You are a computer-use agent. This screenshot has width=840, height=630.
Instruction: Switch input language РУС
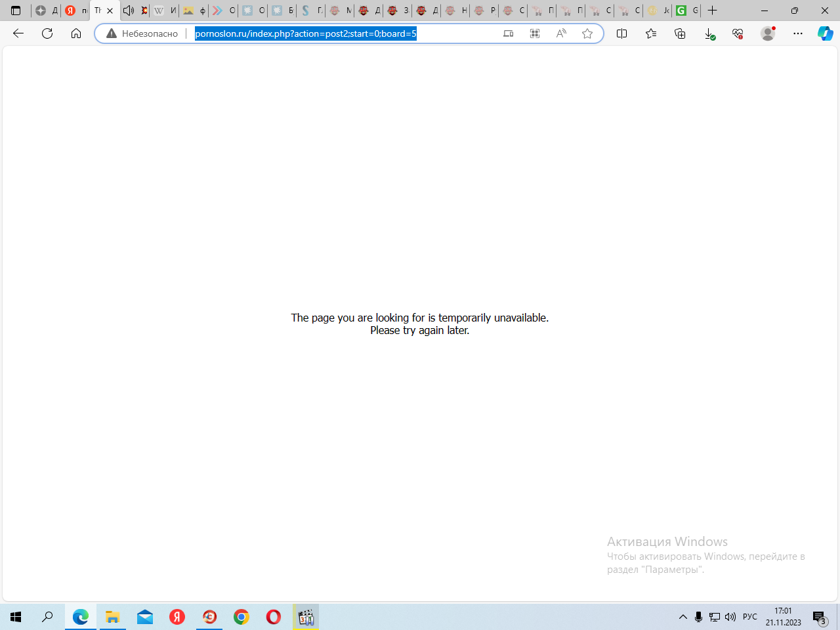[750, 617]
